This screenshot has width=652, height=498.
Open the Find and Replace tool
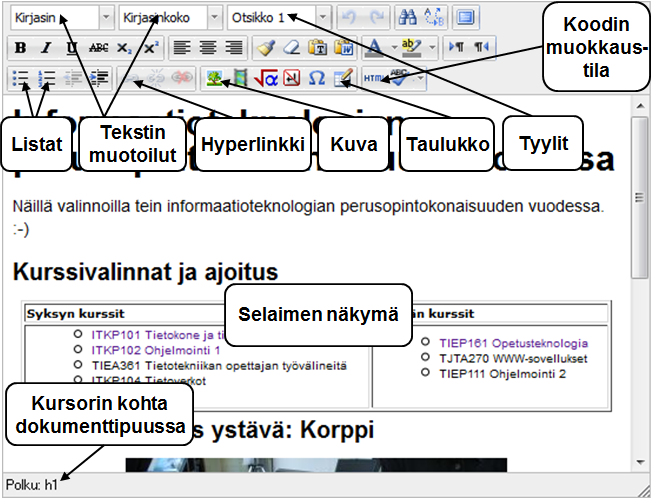pos(434,17)
